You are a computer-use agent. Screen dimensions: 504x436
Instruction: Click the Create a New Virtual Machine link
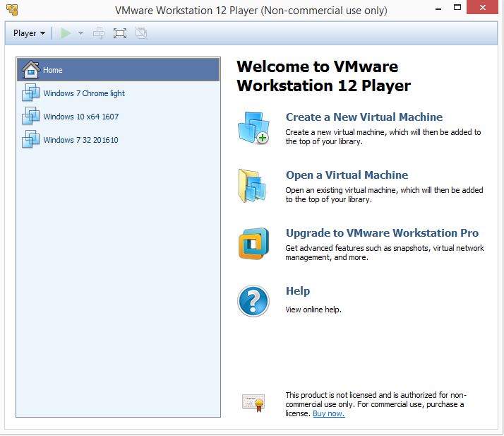(364, 117)
